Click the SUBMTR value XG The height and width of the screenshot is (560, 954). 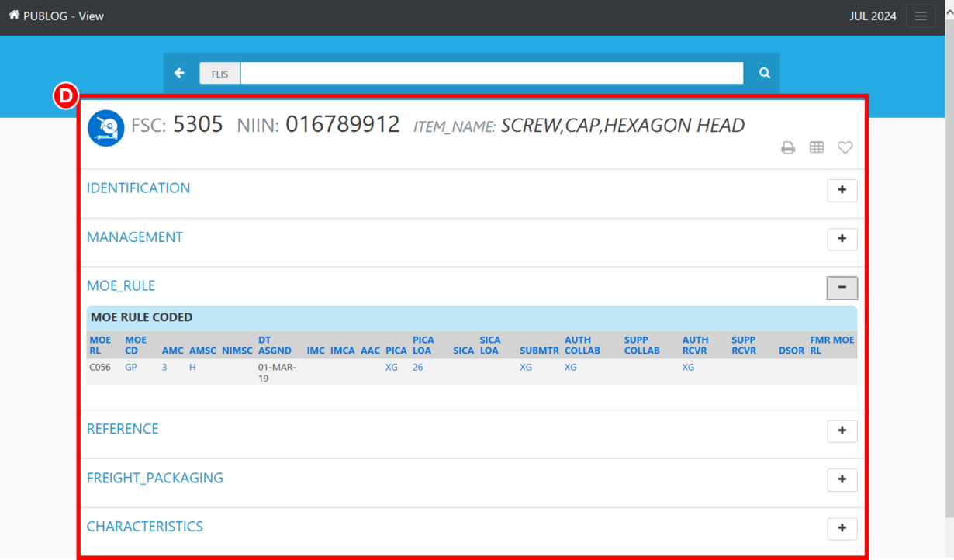point(526,368)
